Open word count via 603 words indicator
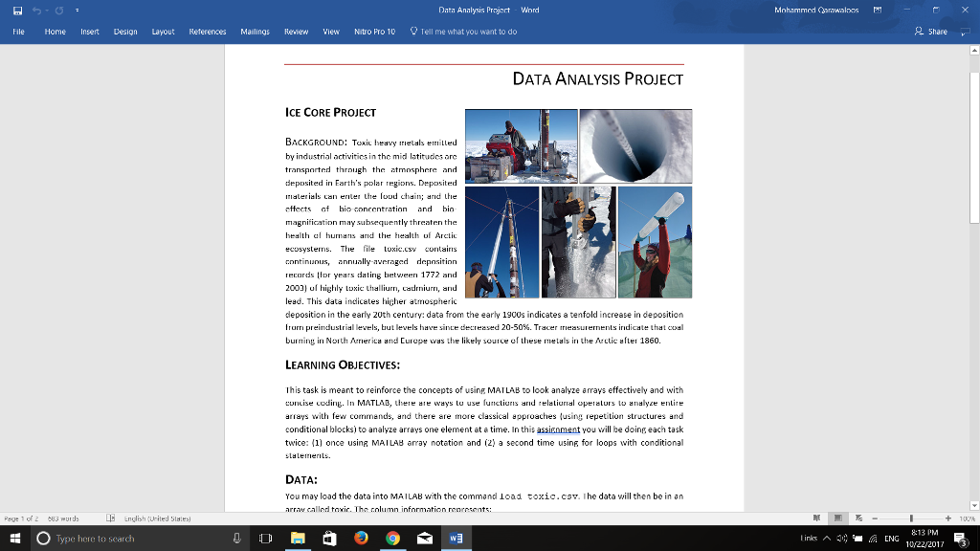Screen dimensions: 980x551 (x=62, y=517)
